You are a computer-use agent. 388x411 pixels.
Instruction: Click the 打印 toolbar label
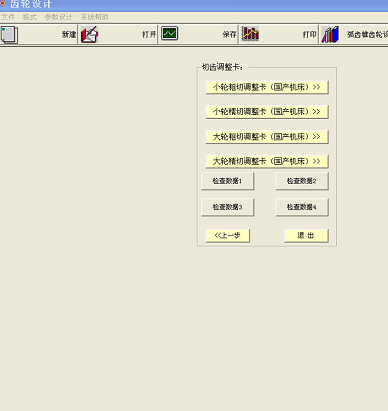(x=309, y=34)
